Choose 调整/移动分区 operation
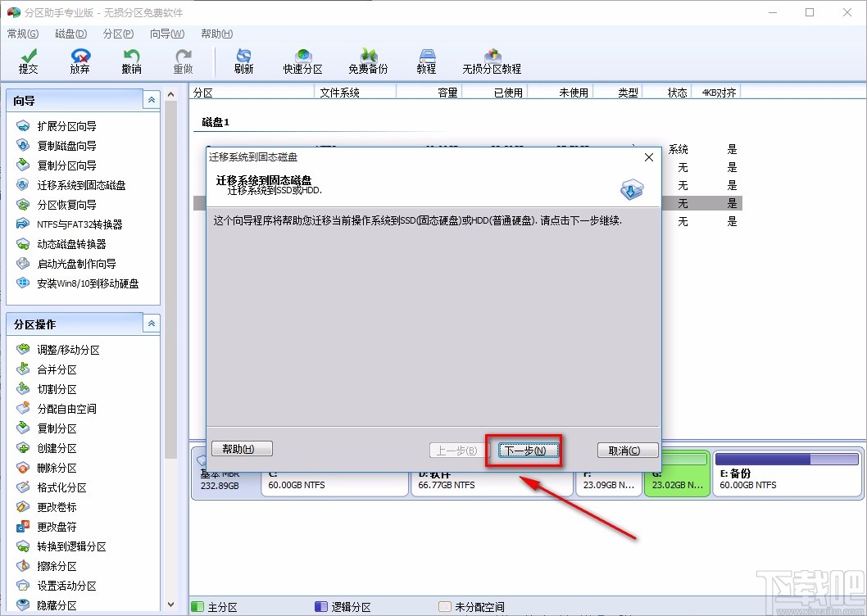867x616 pixels. pos(58,350)
